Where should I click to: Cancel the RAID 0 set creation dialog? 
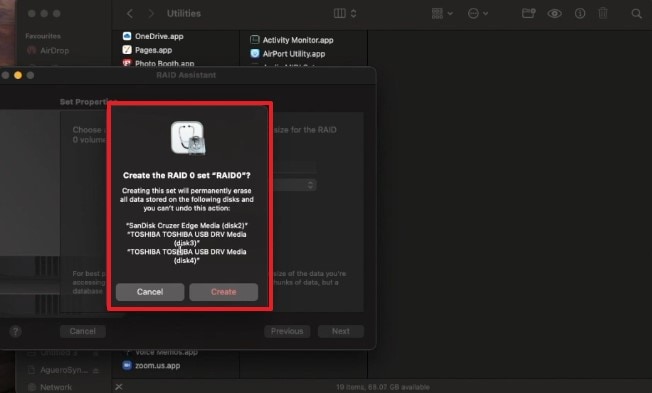tap(150, 292)
